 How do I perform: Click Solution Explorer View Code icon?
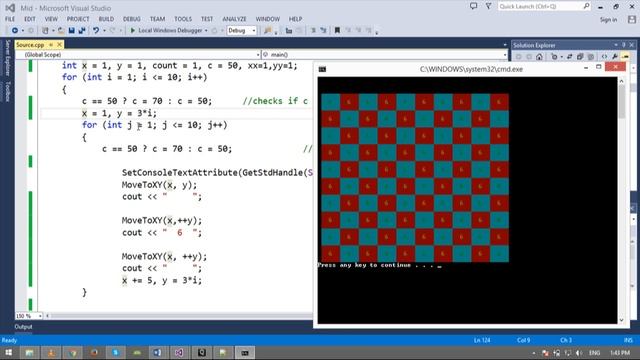pyautogui.click(x=604, y=57)
